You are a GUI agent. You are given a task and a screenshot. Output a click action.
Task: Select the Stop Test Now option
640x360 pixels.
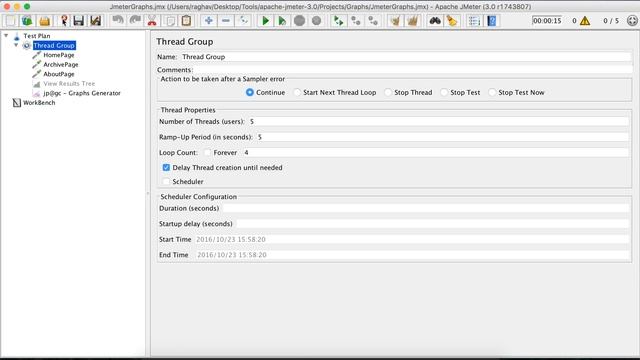pyautogui.click(x=492, y=93)
